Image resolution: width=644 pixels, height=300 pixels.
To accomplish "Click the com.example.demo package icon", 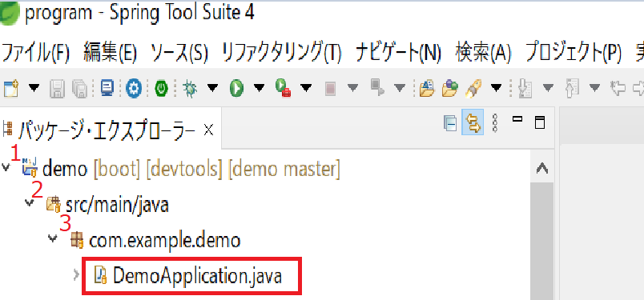I will point(78,240).
